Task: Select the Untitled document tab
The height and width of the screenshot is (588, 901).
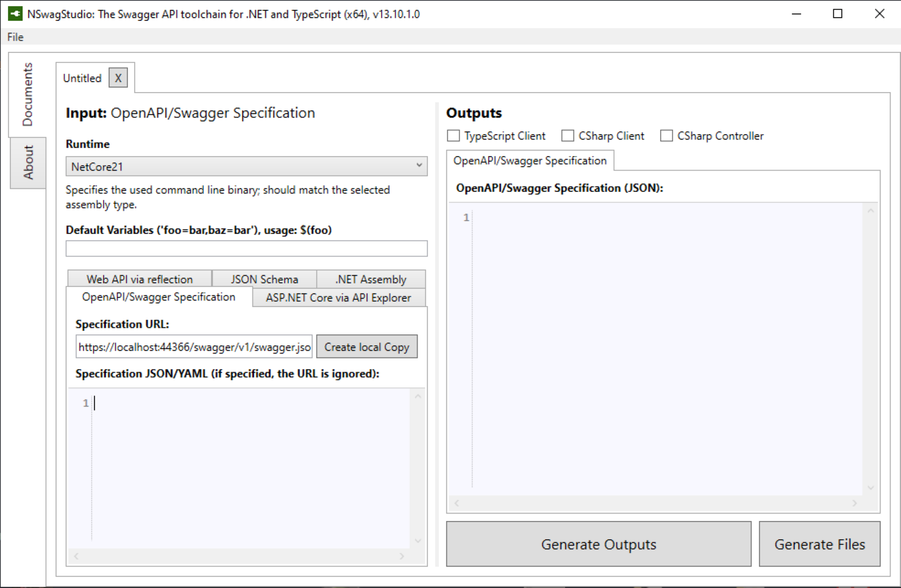Action: click(x=82, y=78)
